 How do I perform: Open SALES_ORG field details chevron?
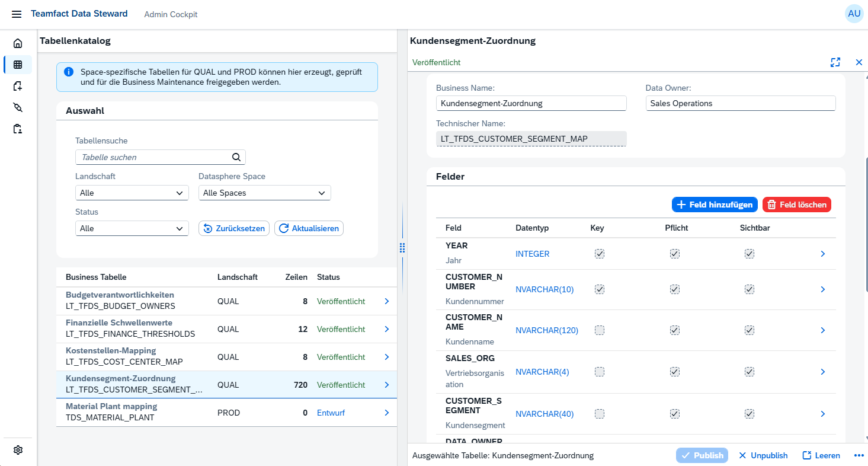tap(822, 372)
